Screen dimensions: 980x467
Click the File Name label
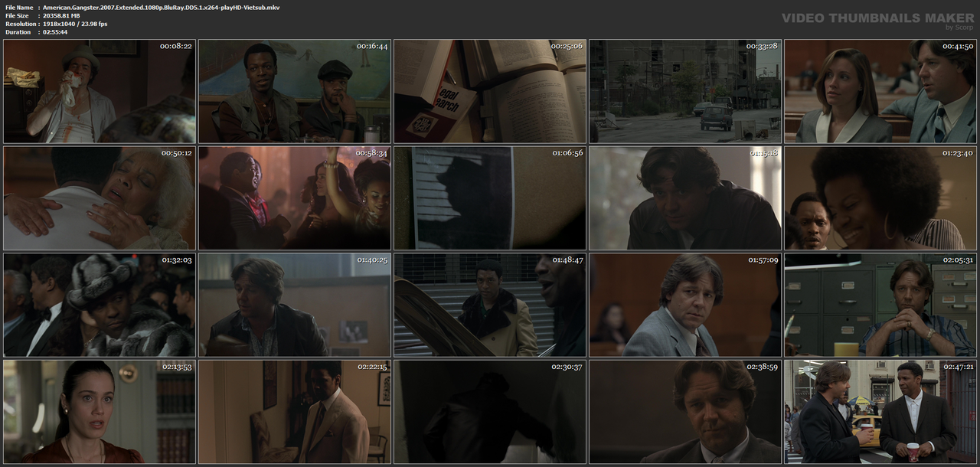pos(18,7)
